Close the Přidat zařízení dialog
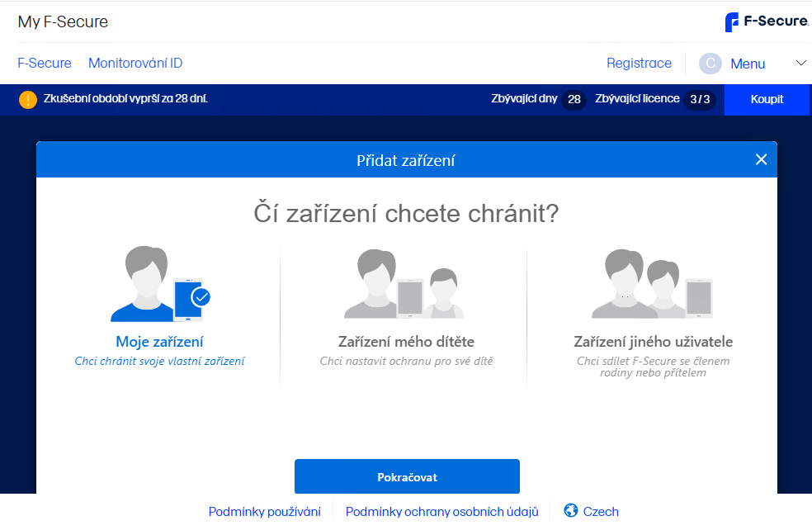This screenshot has width=812, height=530. click(761, 159)
